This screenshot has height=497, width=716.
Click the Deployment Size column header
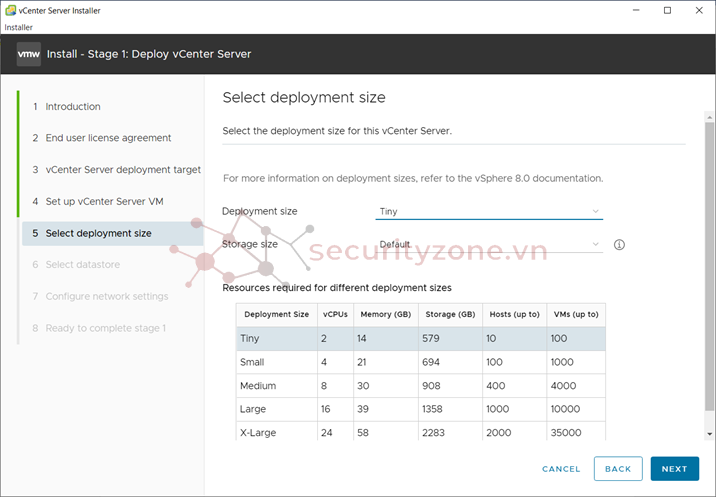point(277,314)
